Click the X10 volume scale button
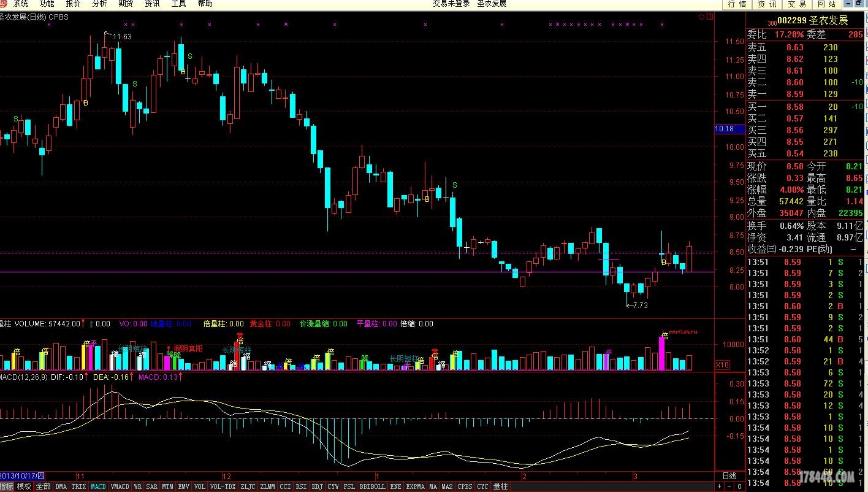This screenshot has width=868, height=492. [x=723, y=365]
